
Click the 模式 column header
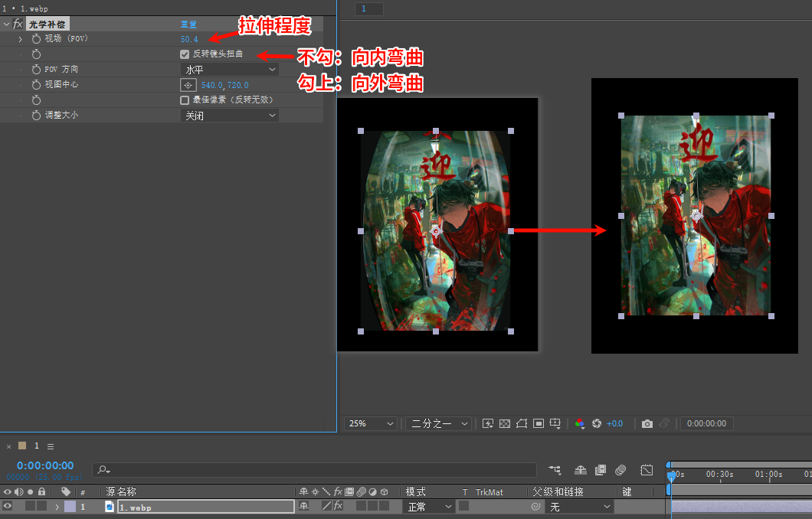pyautogui.click(x=415, y=491)
